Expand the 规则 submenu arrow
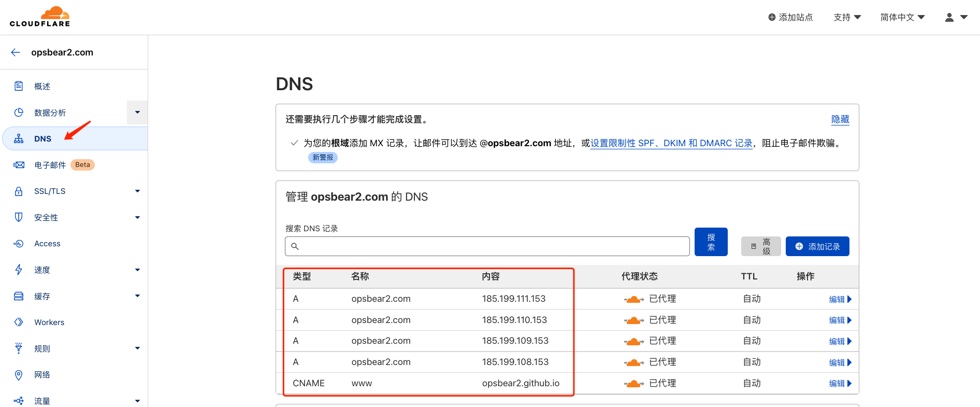980x407 pixels. (x=137, y=348)
